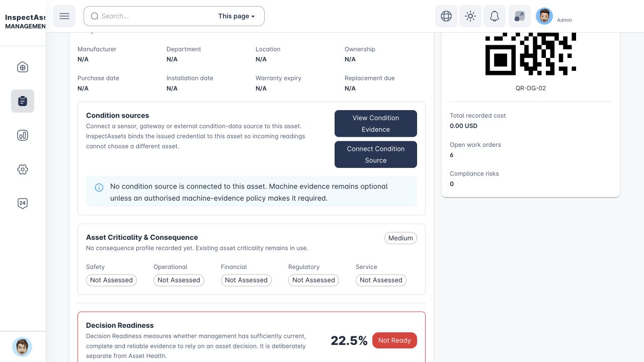
Task: Toggle the hamburger sidebar menu
Action: click(x=64, y=16)
